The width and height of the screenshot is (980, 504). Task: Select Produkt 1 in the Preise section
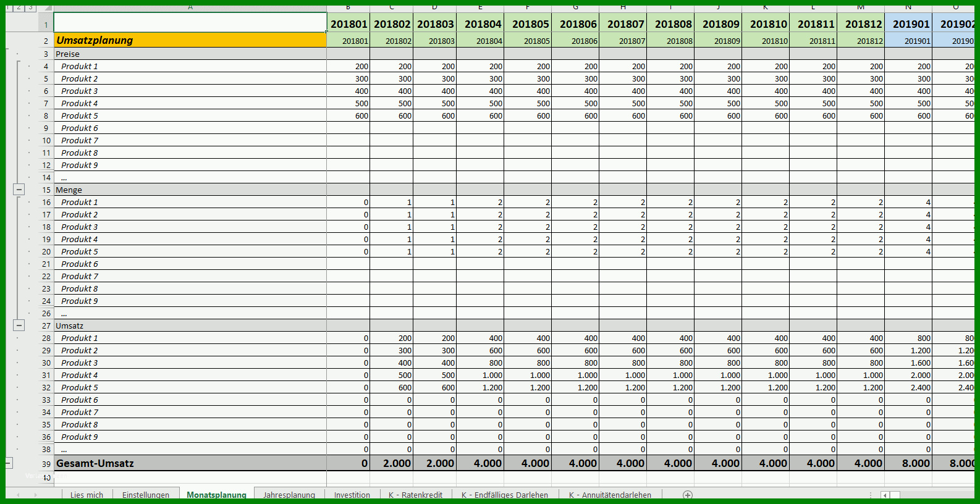tap(190, 66)
